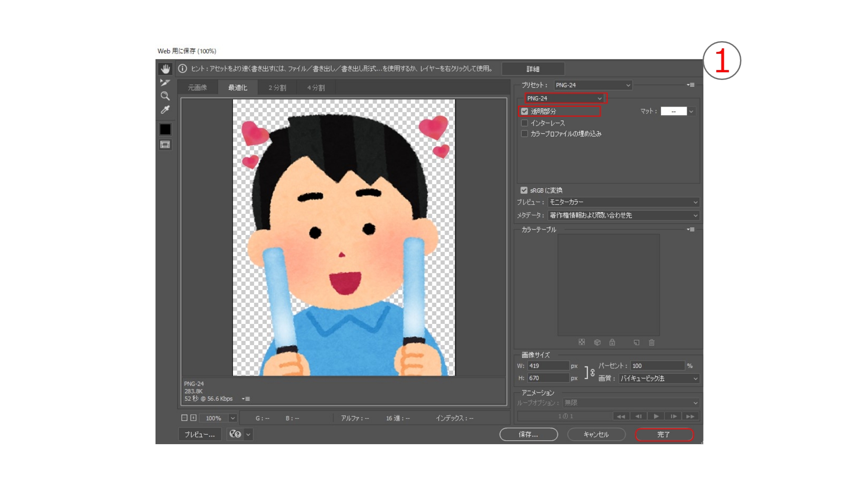Click the chain icon linking width and height
This screenshot has height=488, width=868.
[x=592, y=372]
